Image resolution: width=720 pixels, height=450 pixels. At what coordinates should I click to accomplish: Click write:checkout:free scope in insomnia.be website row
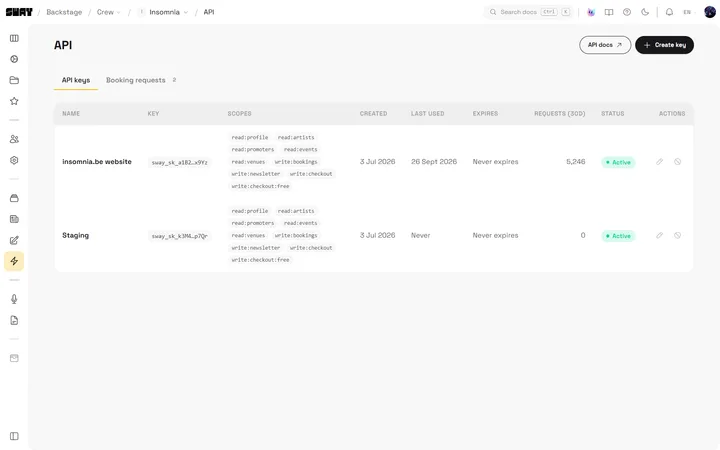coord(260,186)
